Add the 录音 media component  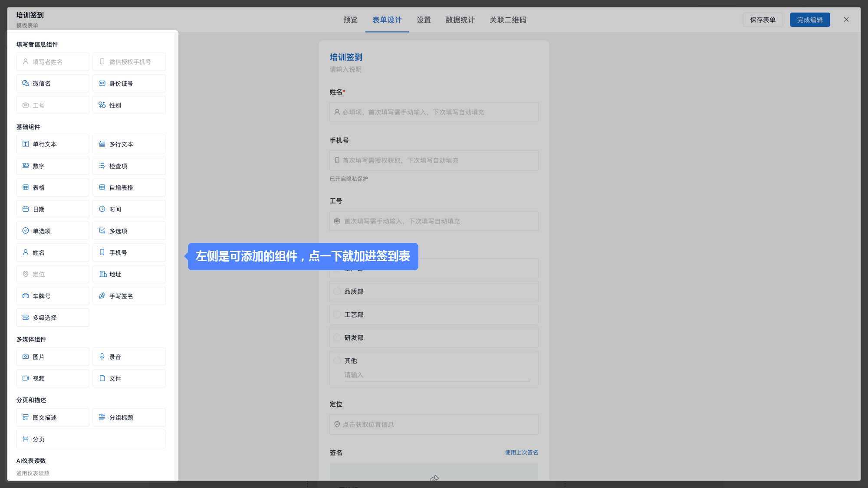point(129,357)
